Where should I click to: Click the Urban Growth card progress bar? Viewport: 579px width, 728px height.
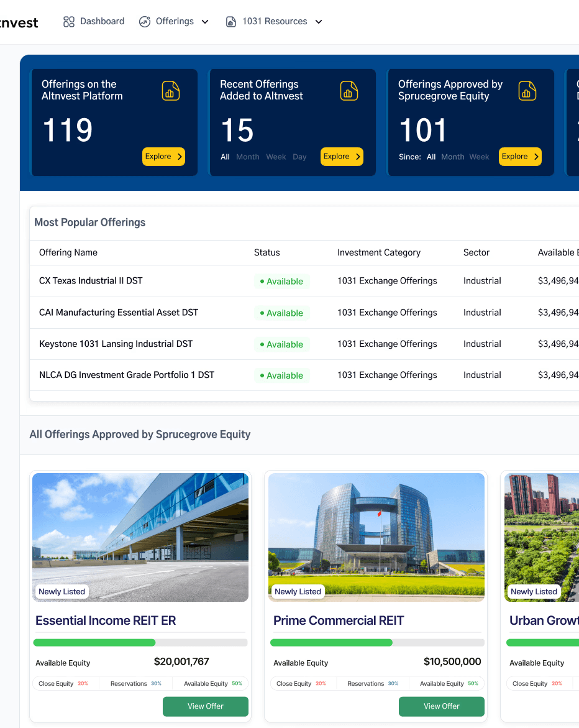click(x=543, y=643)
